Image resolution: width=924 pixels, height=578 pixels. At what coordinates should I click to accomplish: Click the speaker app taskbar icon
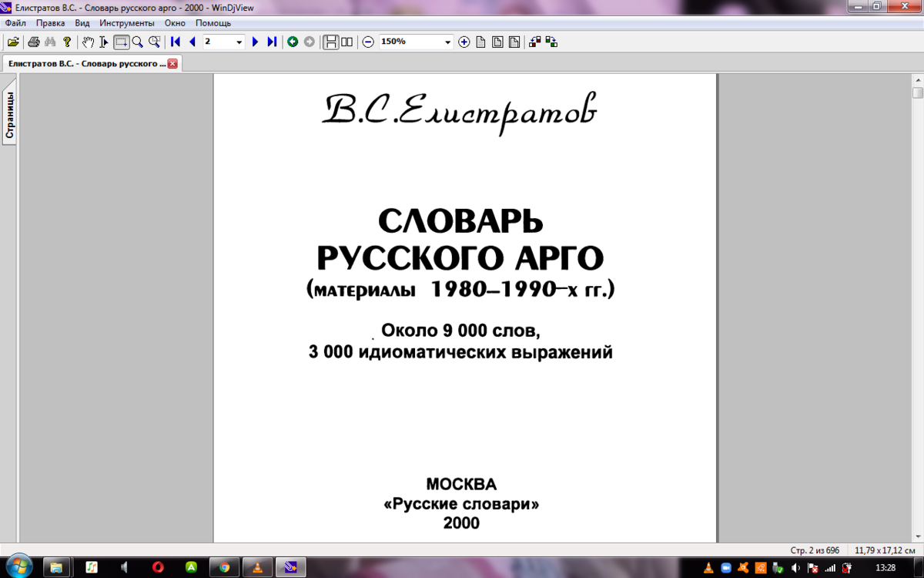(x=124, y=567)
